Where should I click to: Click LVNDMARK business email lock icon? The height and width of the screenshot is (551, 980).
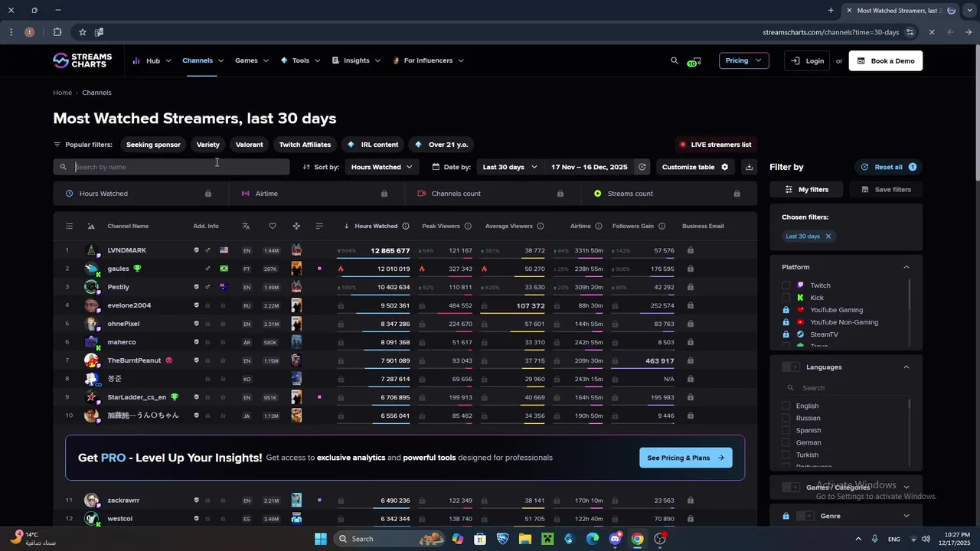[691, 250]
